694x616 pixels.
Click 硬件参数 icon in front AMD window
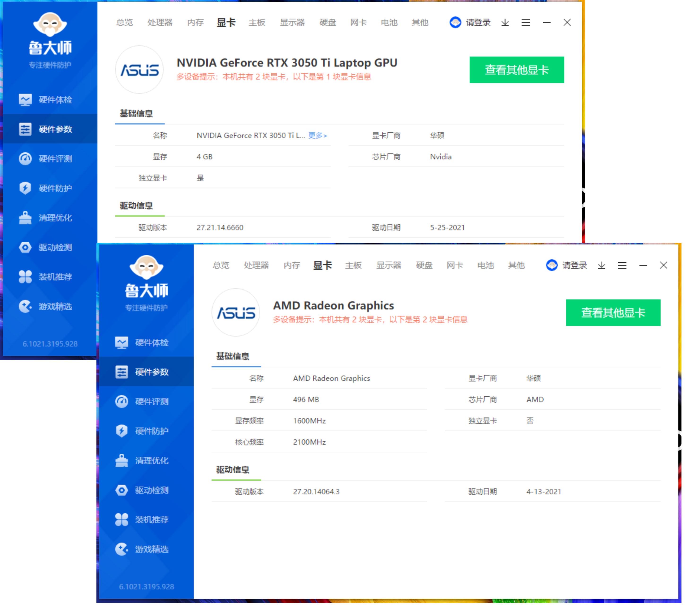(x=121, y=372)
